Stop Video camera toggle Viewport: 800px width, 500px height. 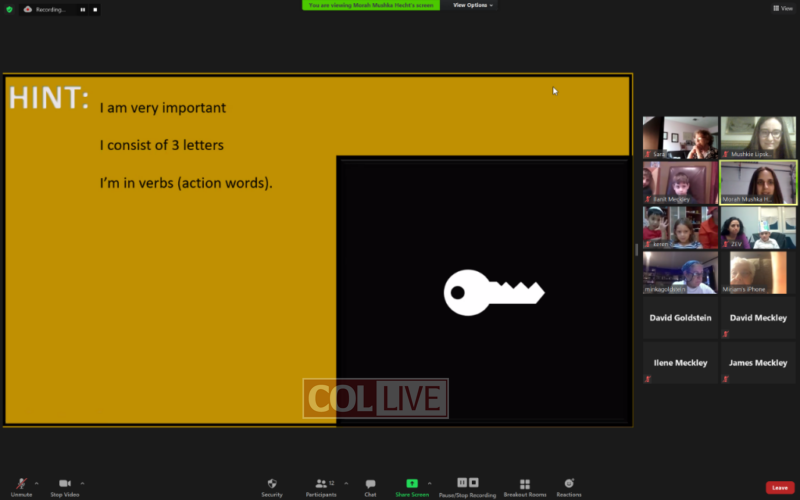click(x=64, y=485)
